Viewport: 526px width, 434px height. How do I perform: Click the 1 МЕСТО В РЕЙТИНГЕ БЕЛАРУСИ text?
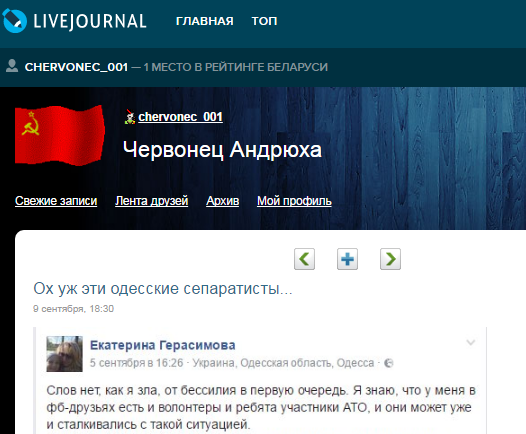coord(235,67)
